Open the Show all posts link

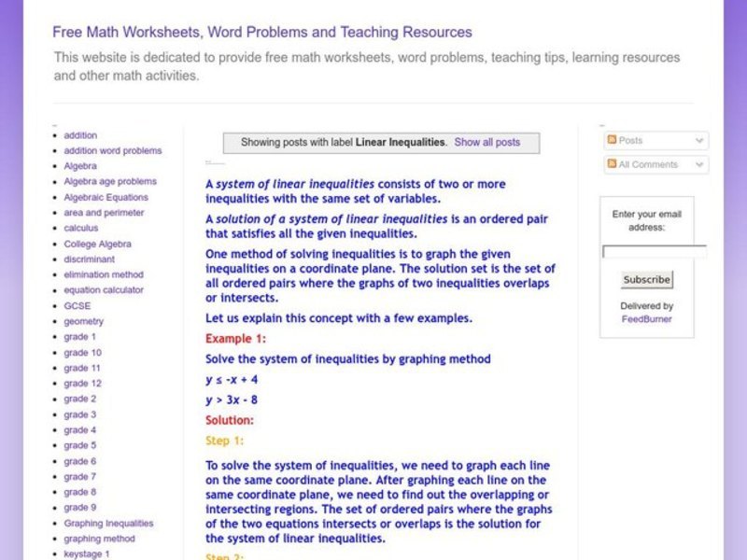pos(487,142)
